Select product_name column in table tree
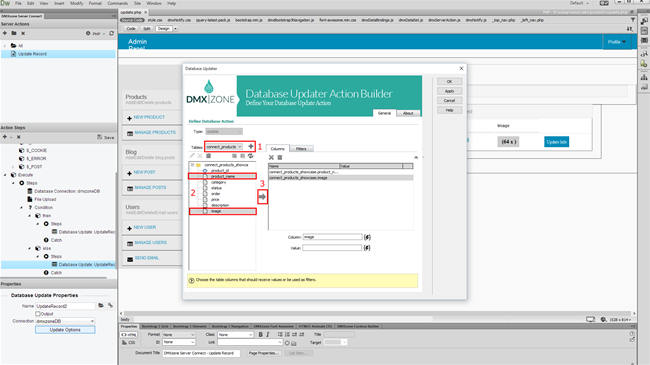The height and width of the screenshot is (365, 650). tap(223, 176)
